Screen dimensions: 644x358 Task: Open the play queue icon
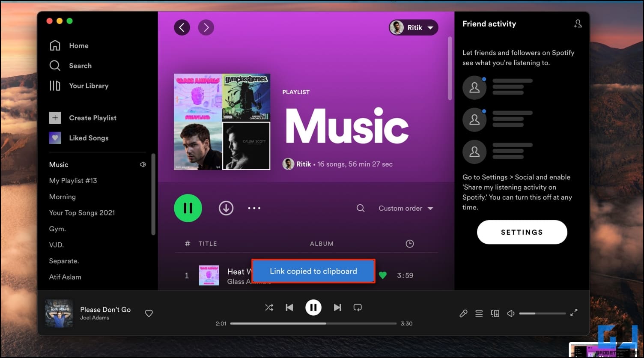click(479, 313)
